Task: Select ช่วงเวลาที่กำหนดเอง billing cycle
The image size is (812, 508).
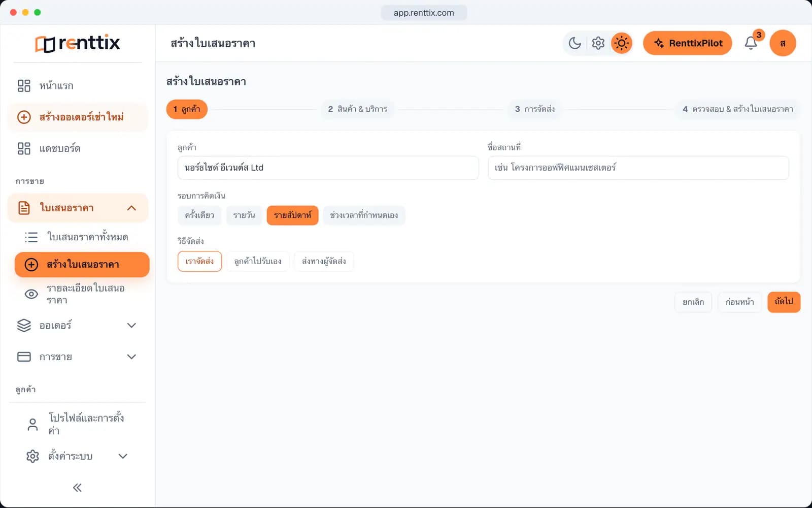Action: [x=364, y=215]
